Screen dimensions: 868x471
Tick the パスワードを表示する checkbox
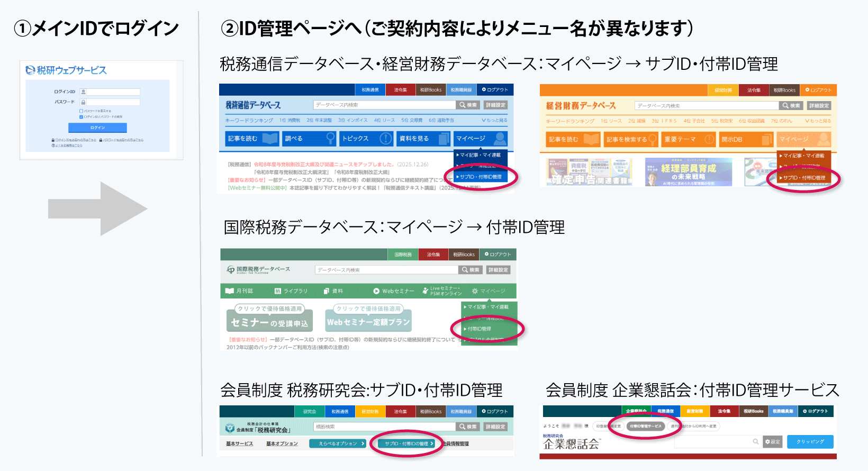pyautogui.click(x=81, y=111)
